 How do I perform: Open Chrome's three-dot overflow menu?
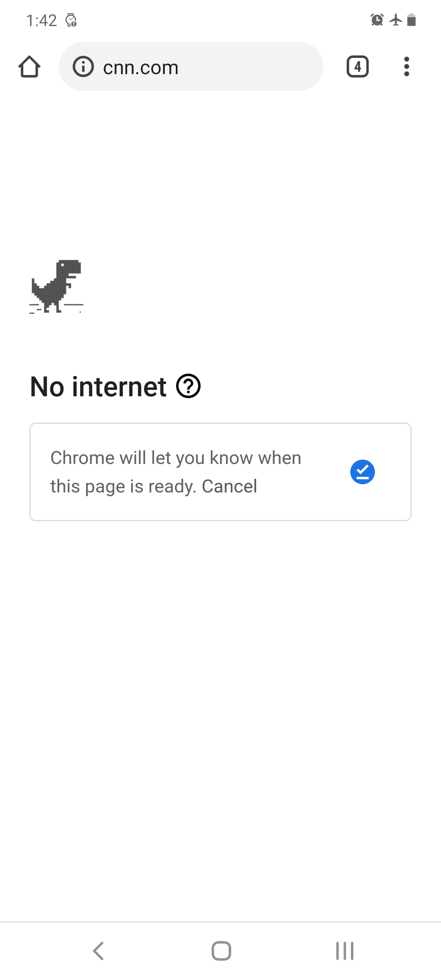point(406,67)
